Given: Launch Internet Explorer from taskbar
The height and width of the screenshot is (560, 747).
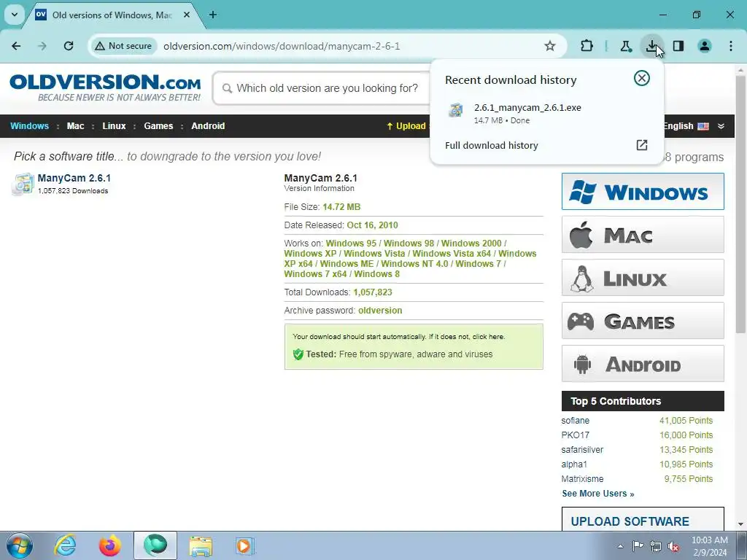Looking at the screenshot, I should point(65,545).
